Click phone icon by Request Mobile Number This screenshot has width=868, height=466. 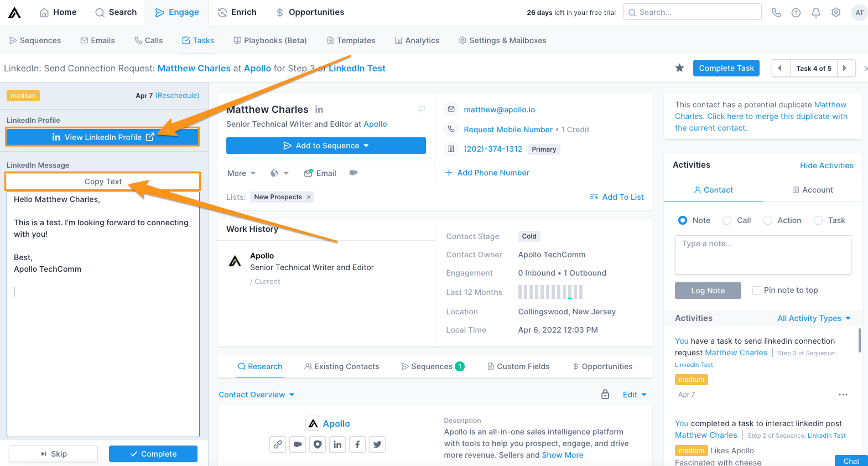[x=451, y=129]
